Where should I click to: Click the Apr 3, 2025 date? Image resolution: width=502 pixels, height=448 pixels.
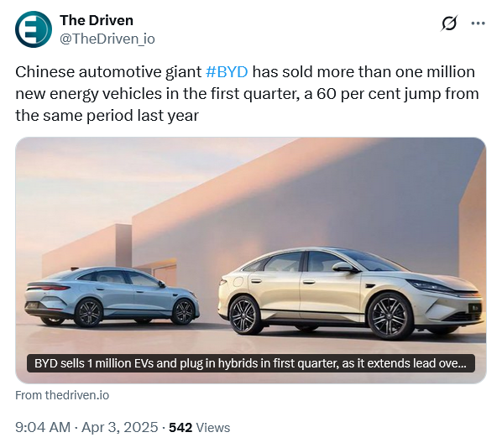pos(120,428)
